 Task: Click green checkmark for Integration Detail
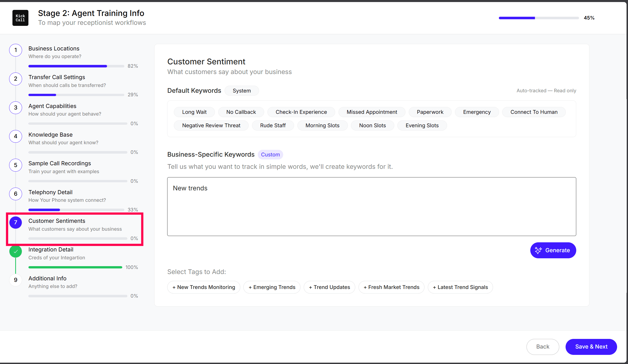click(16, 251)
